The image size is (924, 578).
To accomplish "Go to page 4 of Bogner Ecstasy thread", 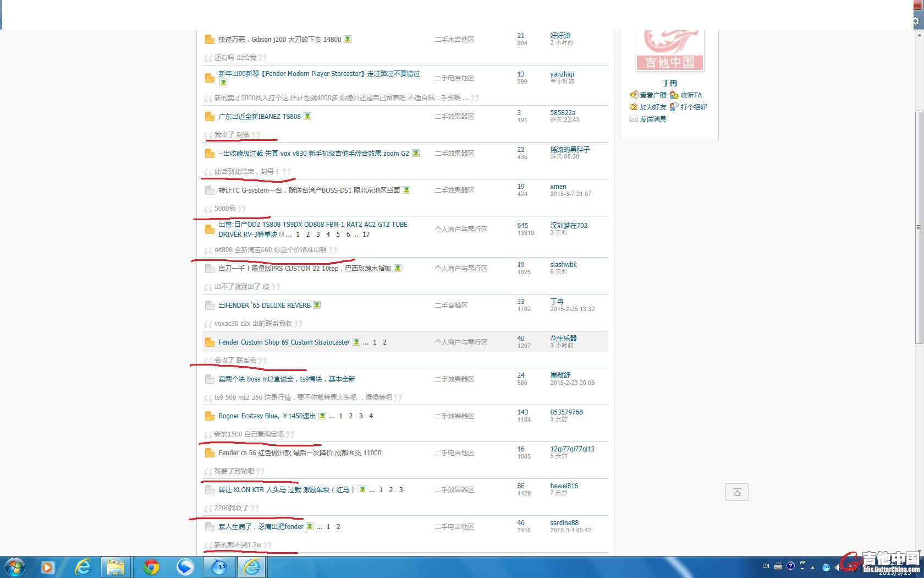I will click(x=371, y=416).
